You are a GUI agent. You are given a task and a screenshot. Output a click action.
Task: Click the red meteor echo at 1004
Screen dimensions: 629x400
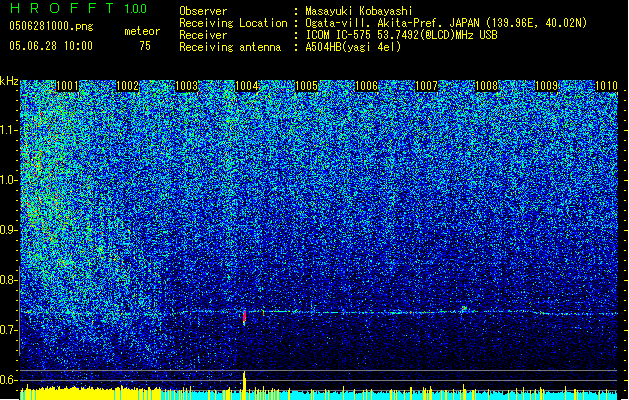pyautogui.click(x=244, y=317)
